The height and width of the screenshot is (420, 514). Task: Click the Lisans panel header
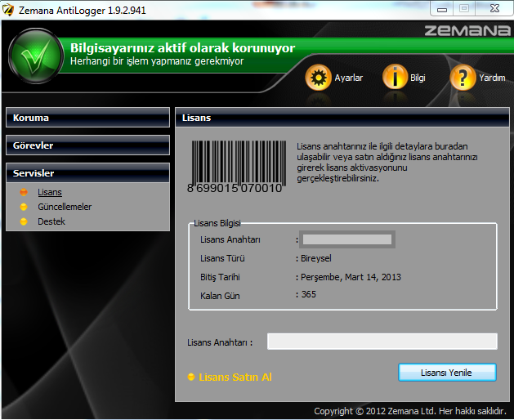342,118
